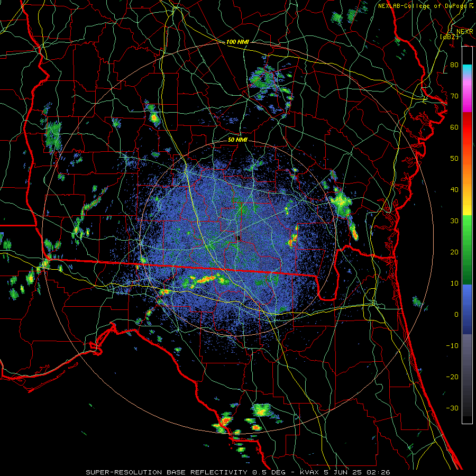
Task: Click the 0 value on the dBZ scale
Action: click(456, 315)
